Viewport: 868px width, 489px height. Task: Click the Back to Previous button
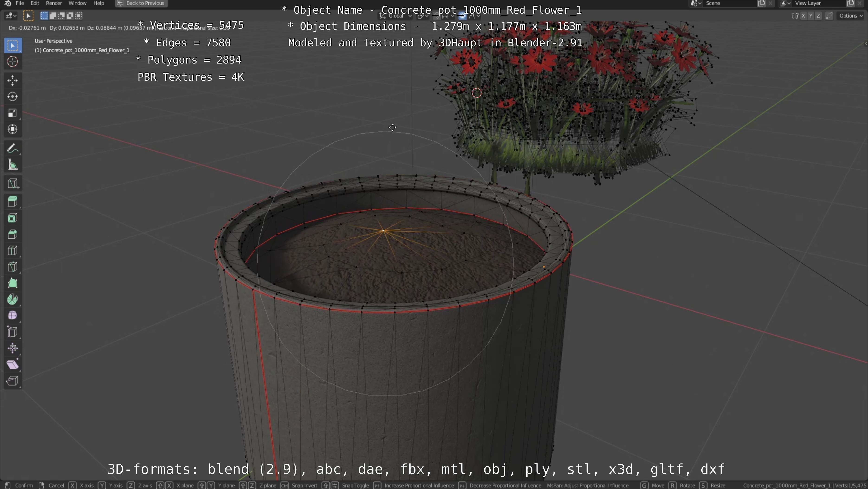coord(141,3)
